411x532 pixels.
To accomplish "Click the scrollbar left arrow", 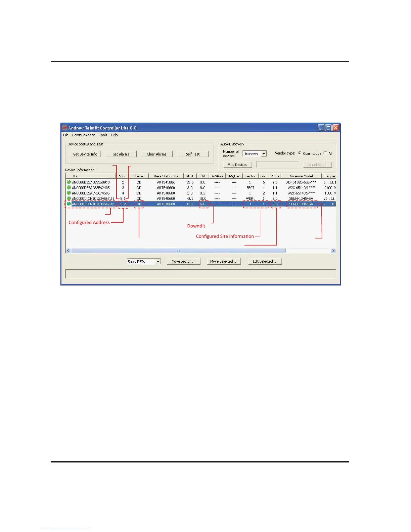I will tap(68, 251).
